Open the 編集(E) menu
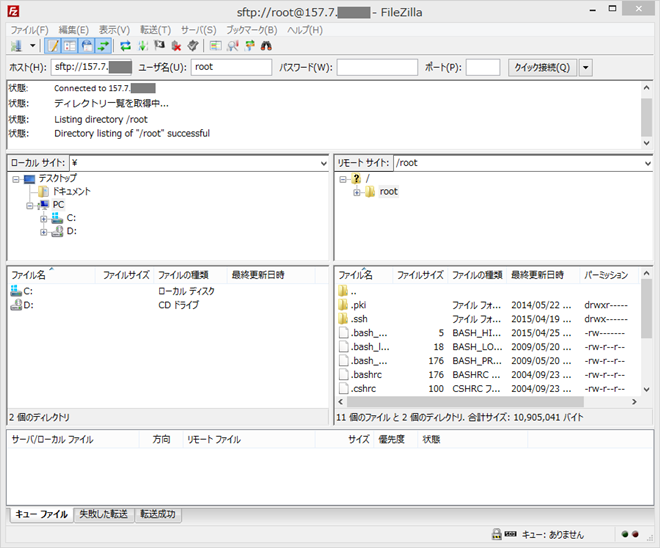 click(x=74, y=30)
